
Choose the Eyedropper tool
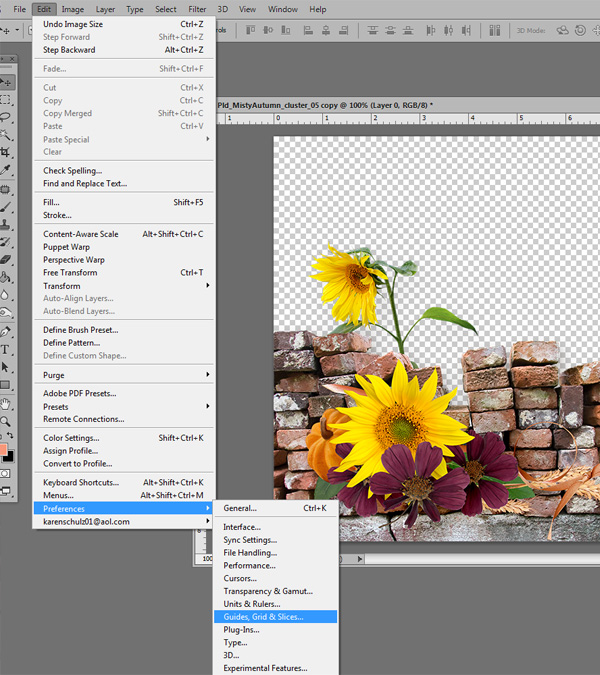7,171
